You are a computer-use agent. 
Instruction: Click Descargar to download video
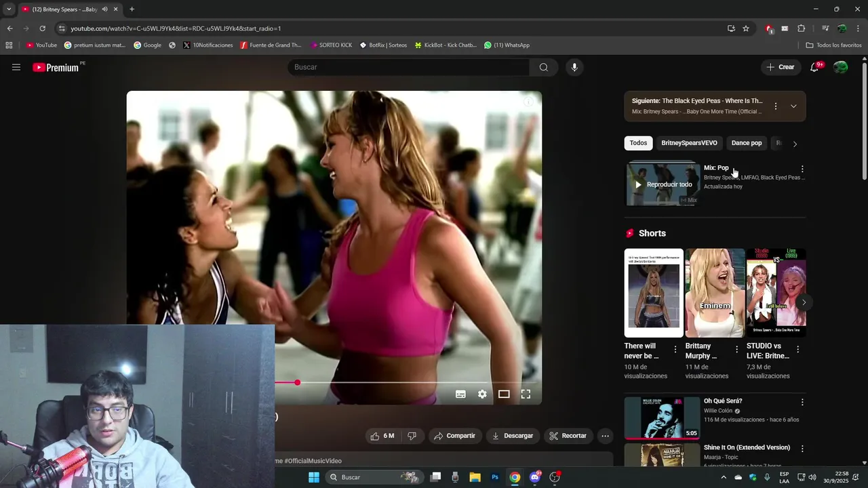[513, 436]
